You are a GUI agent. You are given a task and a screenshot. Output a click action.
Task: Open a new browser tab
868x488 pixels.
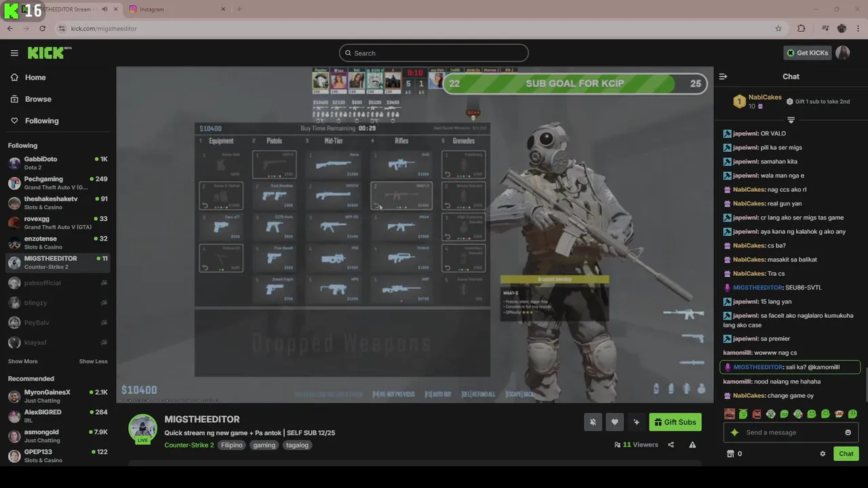tap(239, 9)
